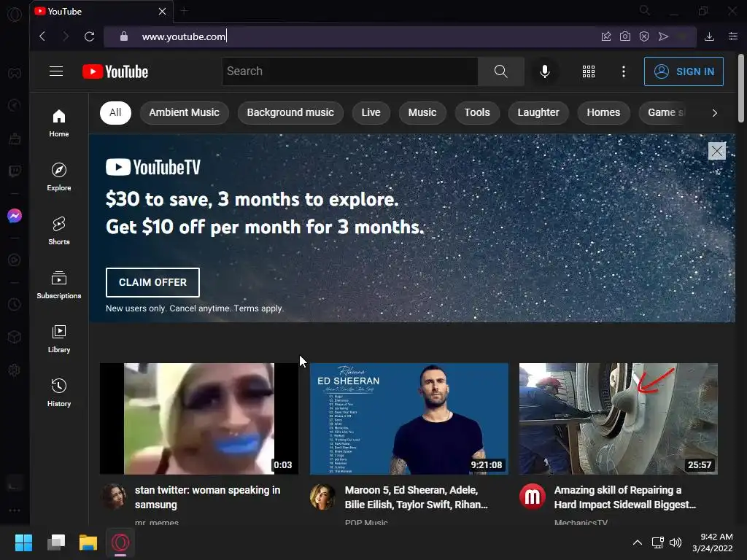Click 'Maroon 5, Ed Sheeran, Adele' video title
Viewport: 747px width, 560px height.
(x=416, y=497)
